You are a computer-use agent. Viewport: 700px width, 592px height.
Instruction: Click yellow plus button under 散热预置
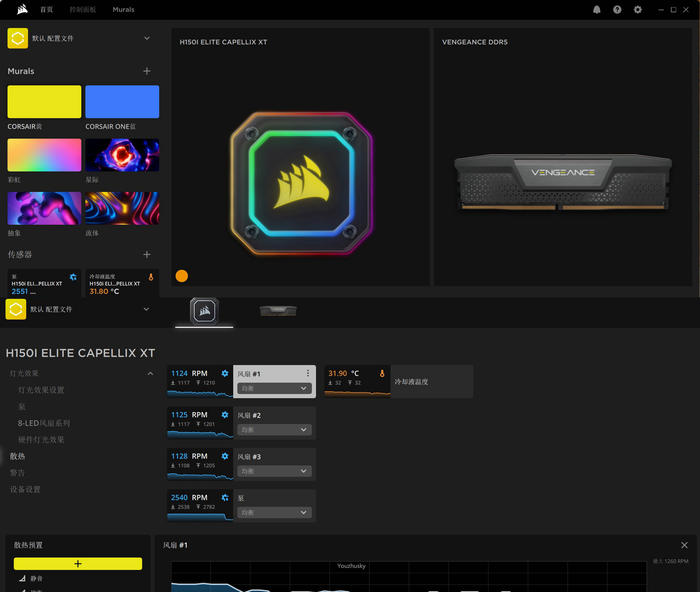tap(78, 564)
